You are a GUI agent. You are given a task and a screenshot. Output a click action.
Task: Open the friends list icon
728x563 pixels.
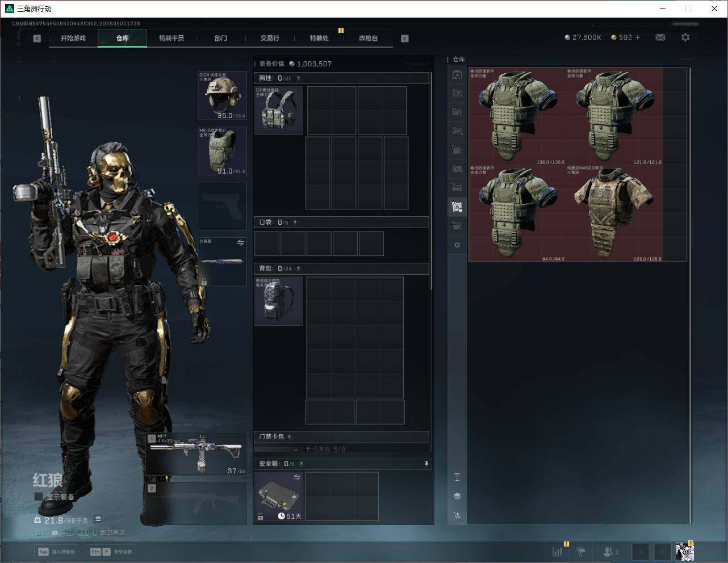tap(610, 551)
